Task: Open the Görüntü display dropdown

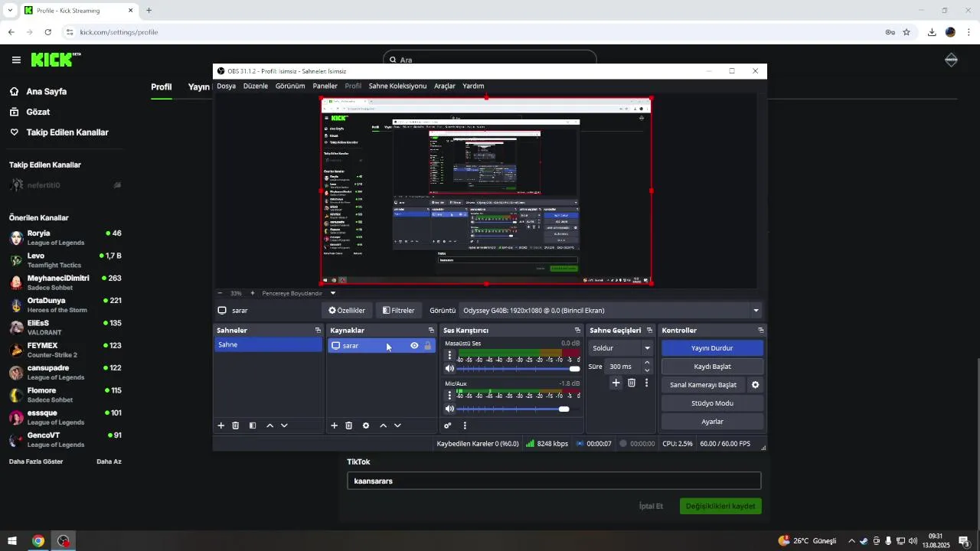Action: click(611, 311)
